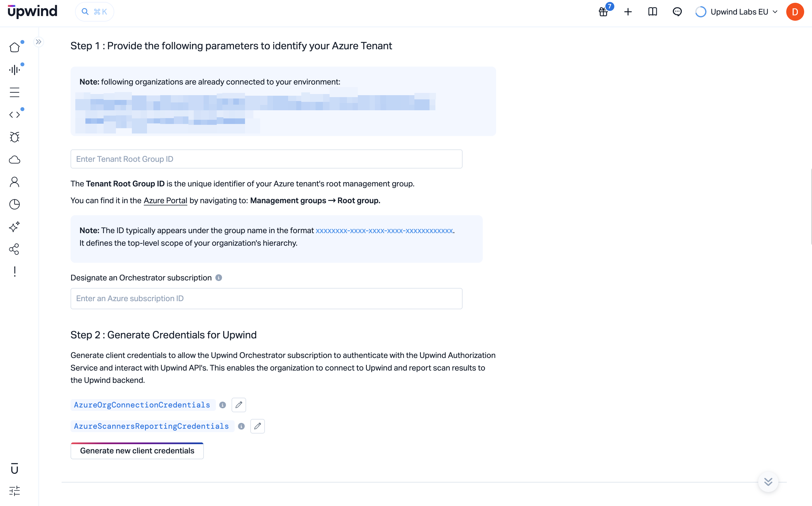Expand the Upwind Labs EU organization dropdown

(x=736, y=12)
